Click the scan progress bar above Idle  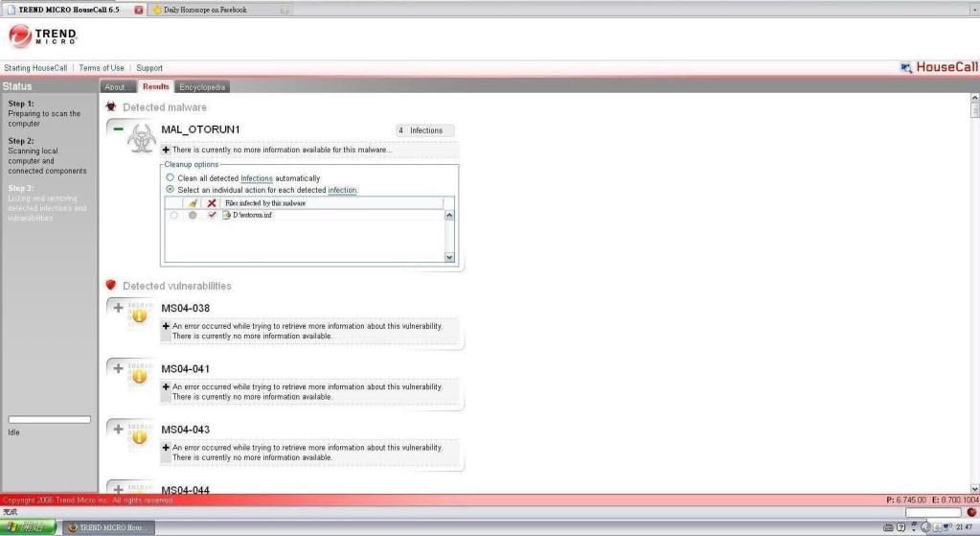click(x=50, y=420)
